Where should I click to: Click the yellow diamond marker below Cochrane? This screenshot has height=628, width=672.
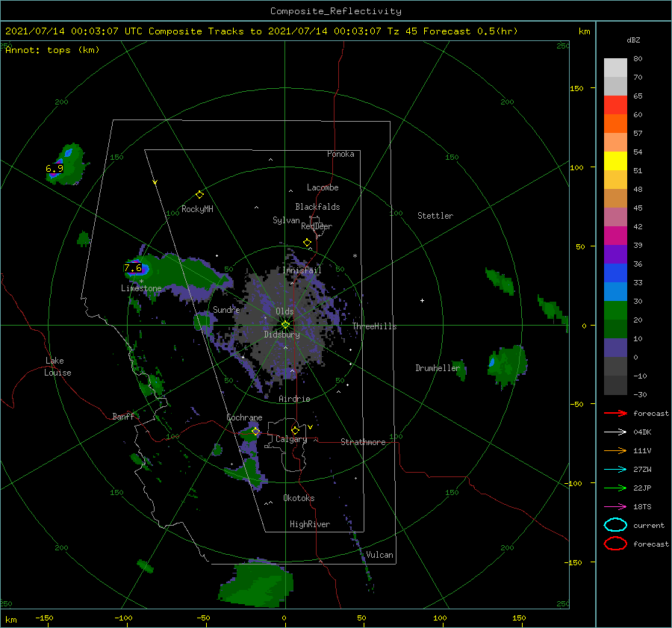255,432
